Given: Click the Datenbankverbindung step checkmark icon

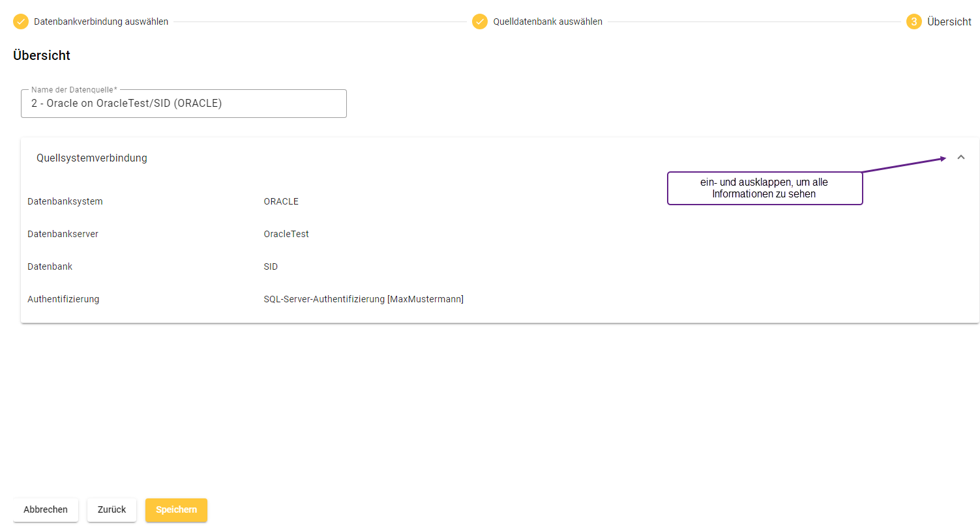Looking at the screenshot, I should [21, 21].
